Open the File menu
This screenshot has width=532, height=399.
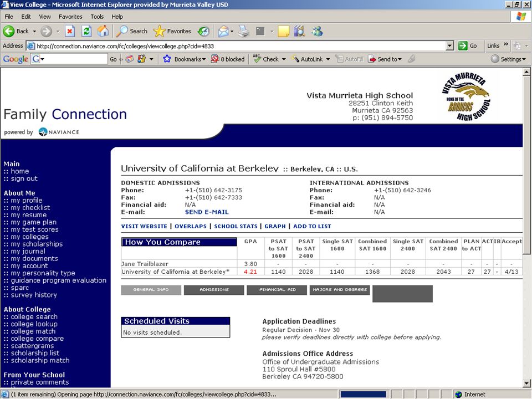[9, 17]
